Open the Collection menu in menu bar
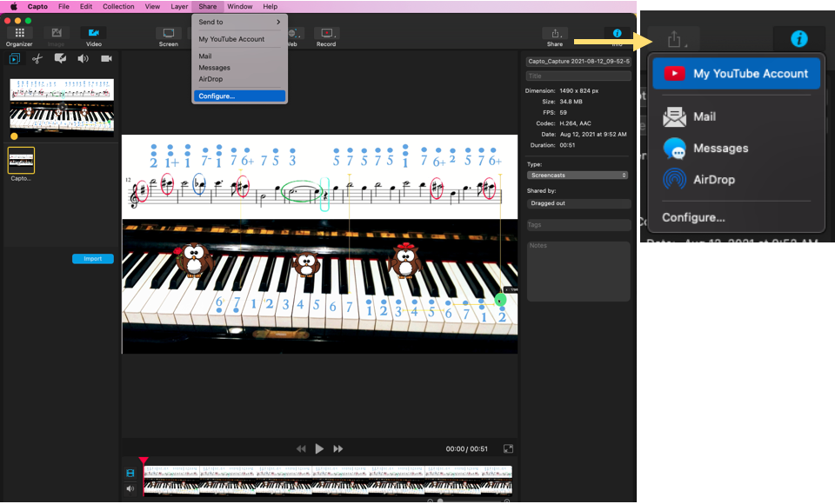Viewport: 835px width, 504px height. (118, 6)
